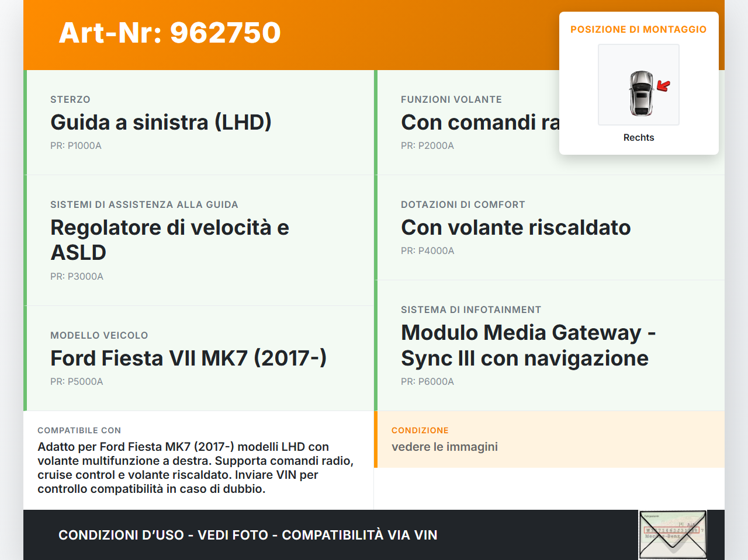Image resolution: width=748 pixels, height=560 pixels.
Task: Click the 'Rechts' label under car image
Action: click(638, 138)
